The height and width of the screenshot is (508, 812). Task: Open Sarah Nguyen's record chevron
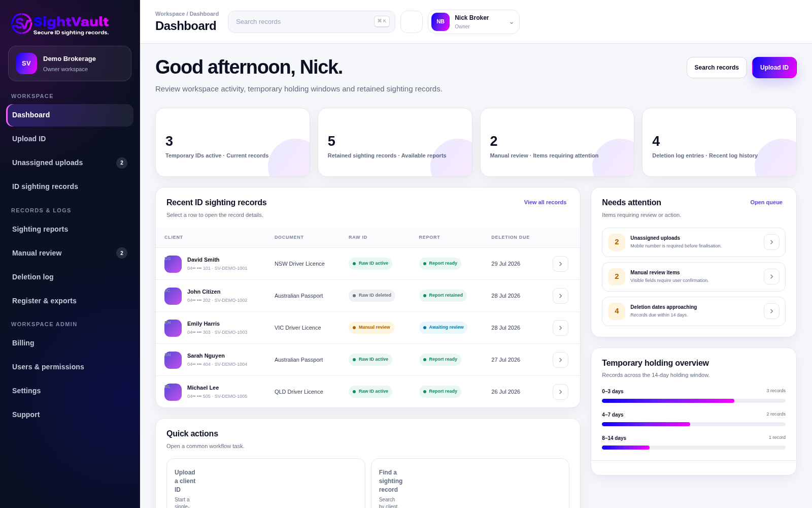560,360
